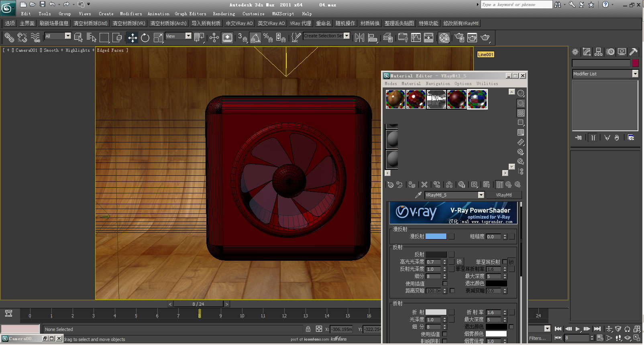
Task: Open the Rendered Frame Window
Action: click(x=472, y=38)
